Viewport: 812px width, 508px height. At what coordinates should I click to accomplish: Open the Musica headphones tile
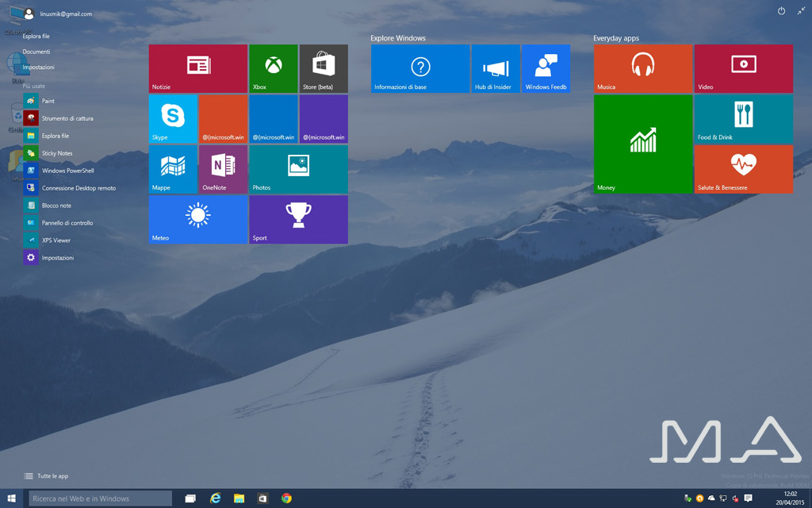pyautogui.click(x=643, y=68)
